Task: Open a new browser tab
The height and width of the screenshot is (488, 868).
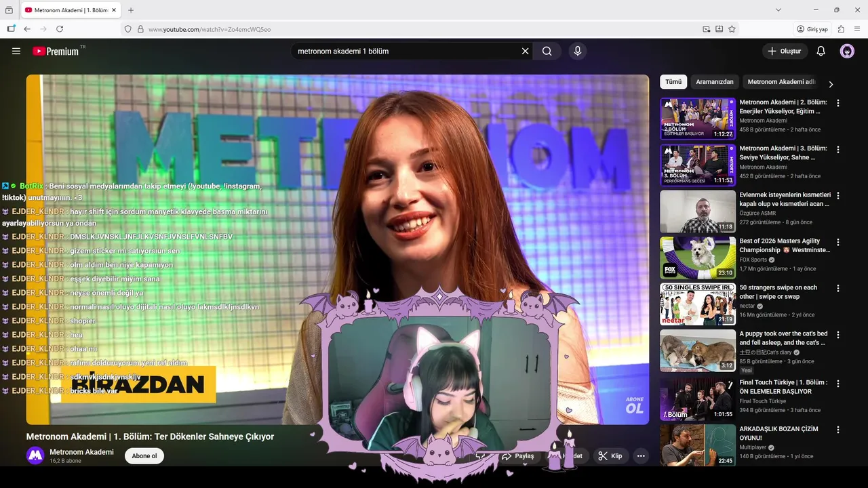Action: pos(131,10)
